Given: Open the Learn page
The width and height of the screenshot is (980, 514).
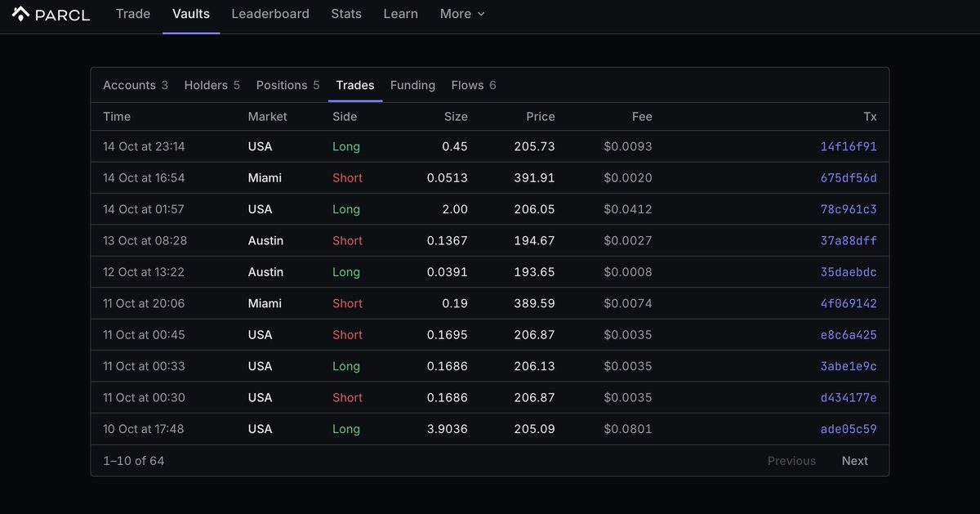Looking at the screenshot, I should 401,14.
